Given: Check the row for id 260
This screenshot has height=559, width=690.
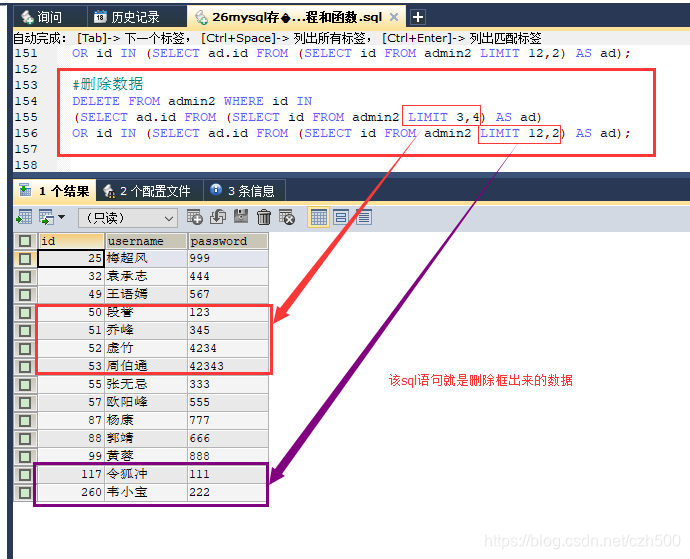Looking at the screenshot, I should tap(25, 493).
